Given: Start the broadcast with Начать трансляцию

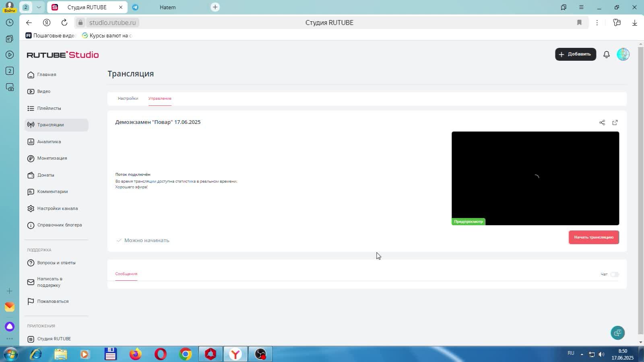Looking at the screenshot, I should pos(594,237).
